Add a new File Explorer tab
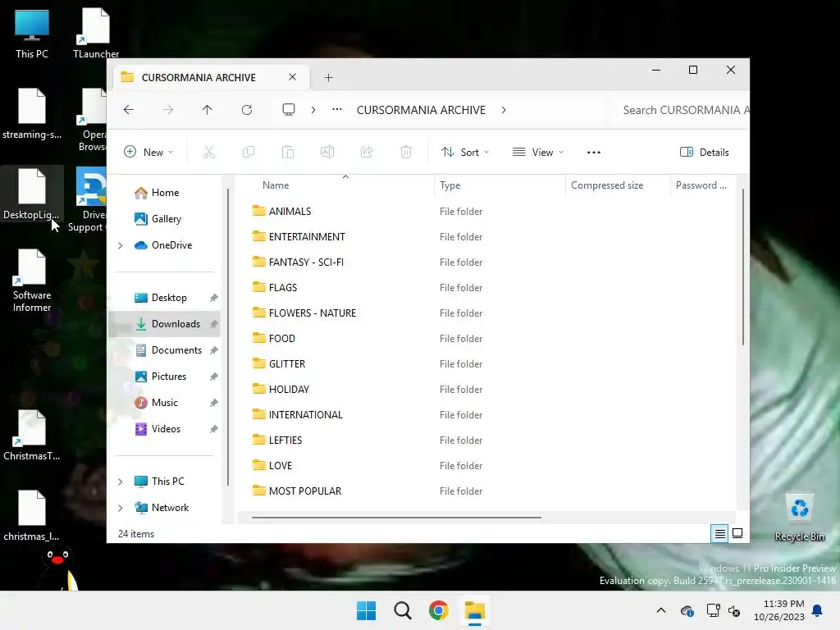The image size is (840, 630). [328, 78]
